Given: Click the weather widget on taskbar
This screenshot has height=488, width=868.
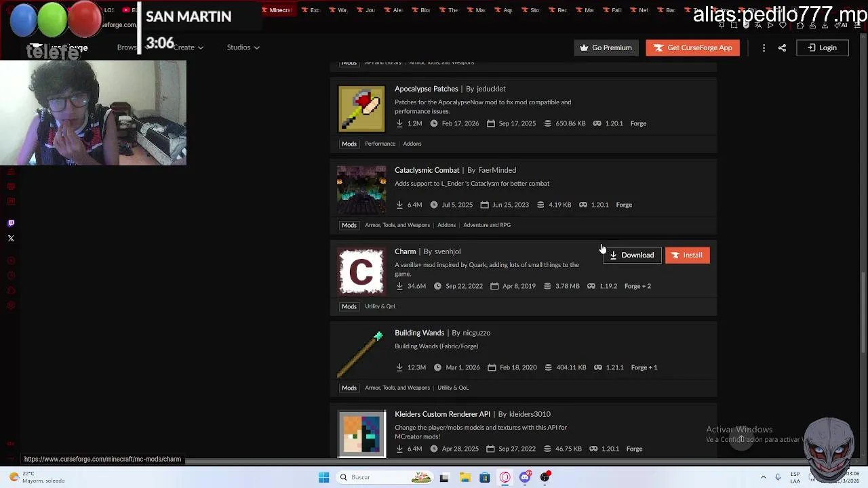Looking at the screenshot, I should coord(37,477).
